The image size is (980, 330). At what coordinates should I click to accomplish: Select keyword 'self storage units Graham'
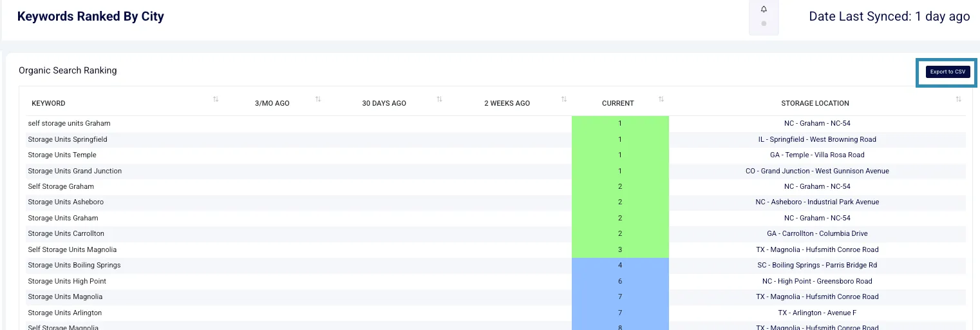pyautogui.click(x=69, y=123)
